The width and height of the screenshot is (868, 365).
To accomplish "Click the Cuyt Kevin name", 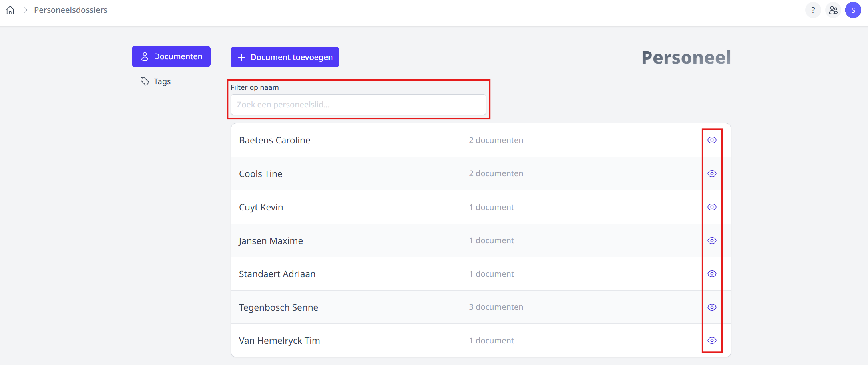I will tap(261, 207).
